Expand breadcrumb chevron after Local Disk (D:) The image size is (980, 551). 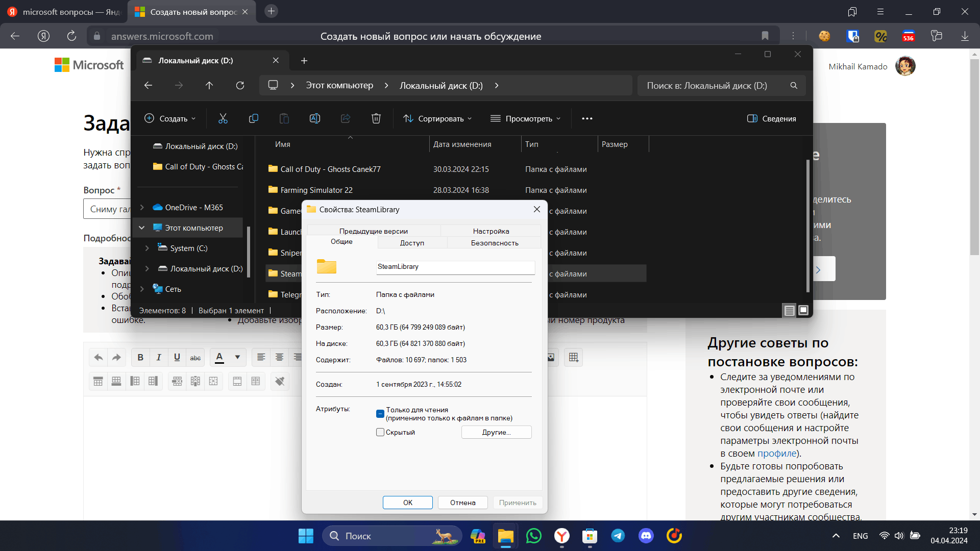pos(497,85)
